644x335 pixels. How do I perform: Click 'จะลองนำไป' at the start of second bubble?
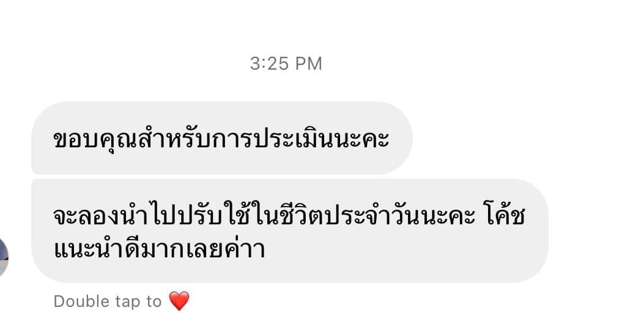pyautogui.click(x=113, y=216)
